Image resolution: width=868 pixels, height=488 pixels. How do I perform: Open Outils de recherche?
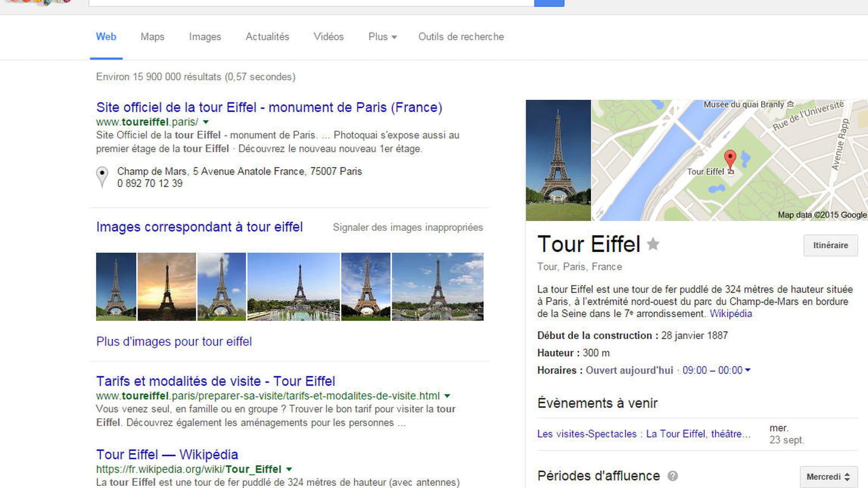click(x=461, y=36)
